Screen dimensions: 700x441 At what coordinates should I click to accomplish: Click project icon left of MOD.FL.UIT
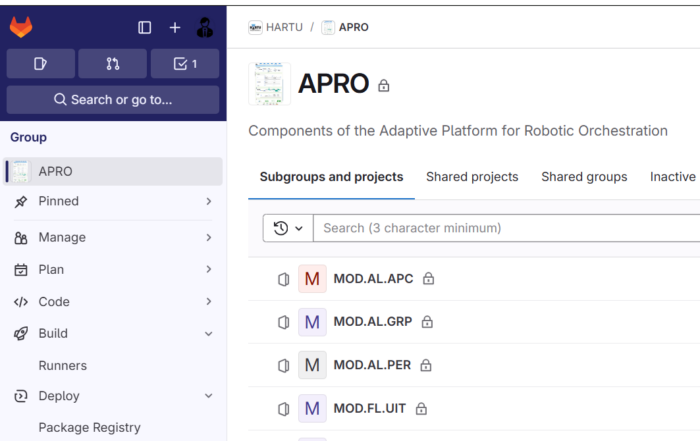[283, 409]
